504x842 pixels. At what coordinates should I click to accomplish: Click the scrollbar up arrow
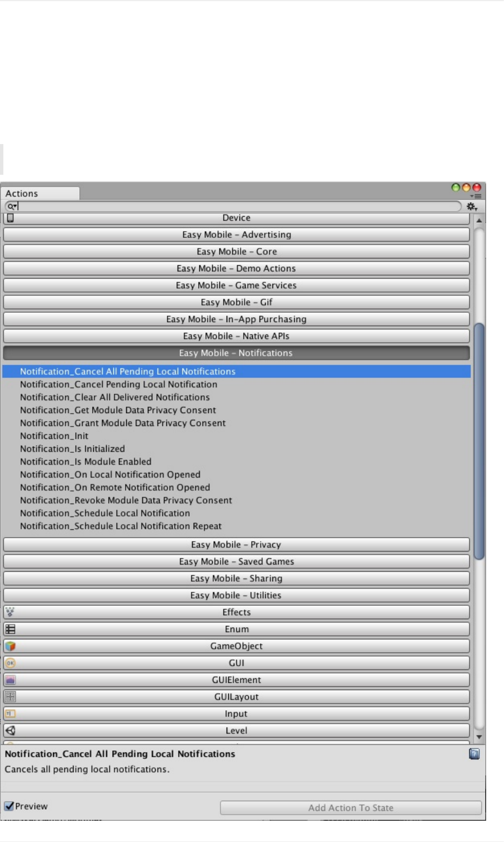click(x=479, y=220)
